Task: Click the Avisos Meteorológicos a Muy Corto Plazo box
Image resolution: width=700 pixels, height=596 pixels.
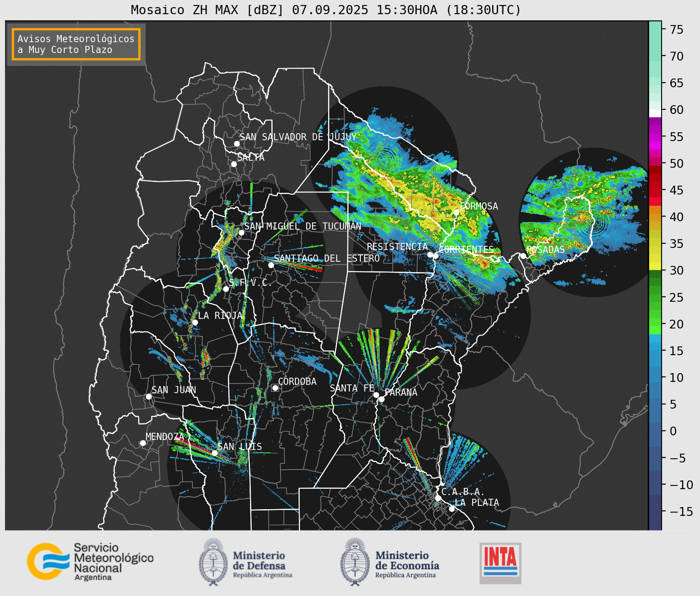Action: click(76, 44)
